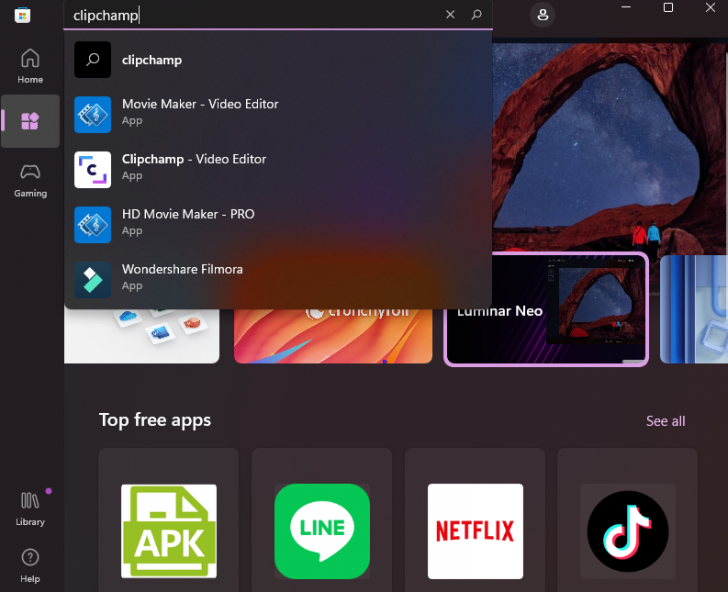Screen dimensions: 728x592
Task: Select the Luminar Neo featured thumbnail
Action: pos(546,309)
